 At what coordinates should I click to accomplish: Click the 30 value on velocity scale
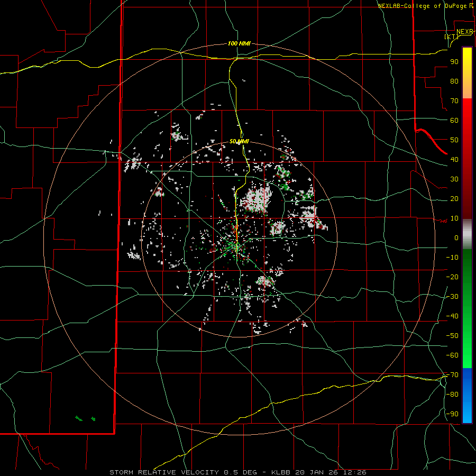(x=454, y=179)
